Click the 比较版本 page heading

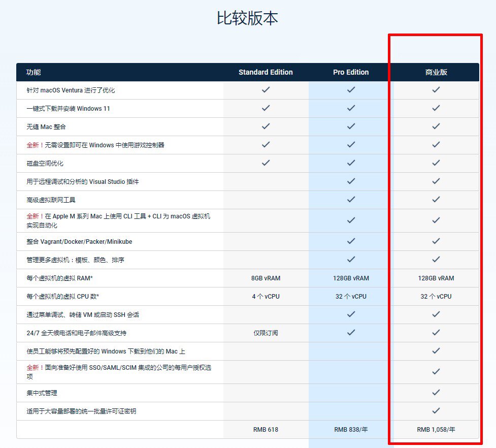247,18
